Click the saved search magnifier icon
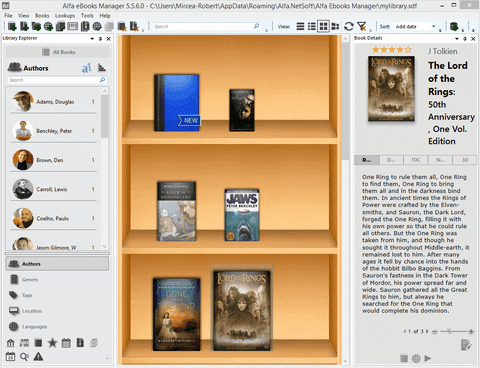This screenshot has width=480, height=368. (24, 357)
